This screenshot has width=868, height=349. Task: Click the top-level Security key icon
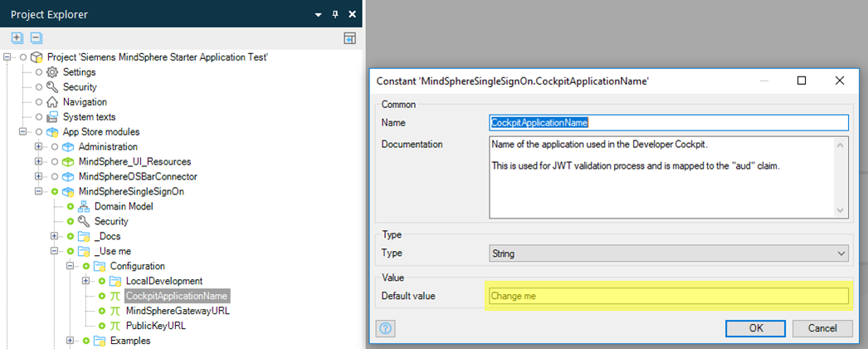coord(52,87)
